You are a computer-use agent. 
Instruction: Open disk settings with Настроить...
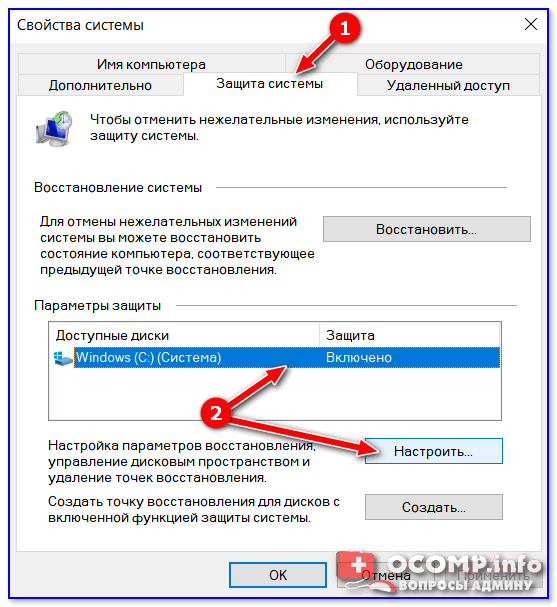tap(434, 451)
